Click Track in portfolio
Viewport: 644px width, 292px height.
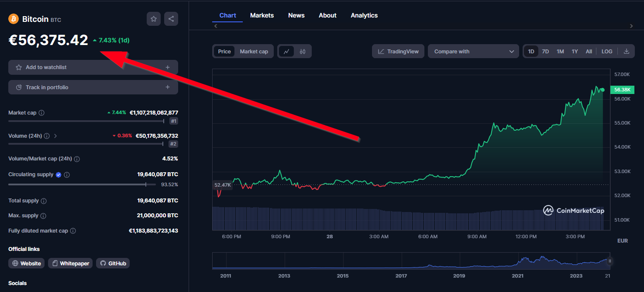coord(93,87)
